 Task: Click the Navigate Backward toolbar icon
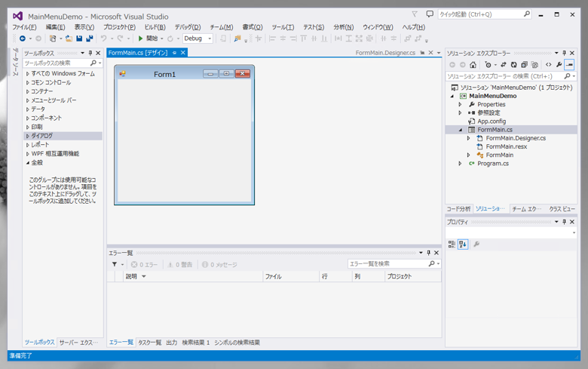point(23,38)
